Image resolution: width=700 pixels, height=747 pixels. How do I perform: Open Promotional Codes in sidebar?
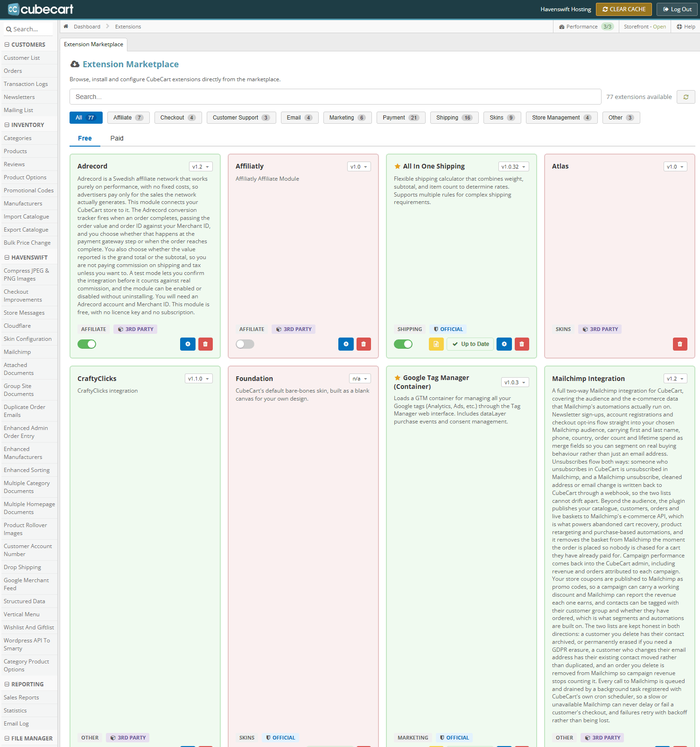[28, 190]
